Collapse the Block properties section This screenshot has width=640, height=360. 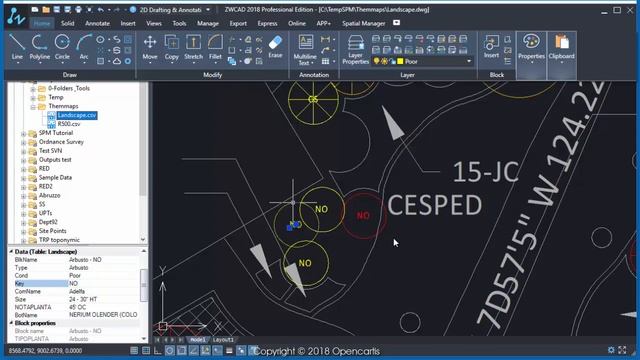click(11, 323)
